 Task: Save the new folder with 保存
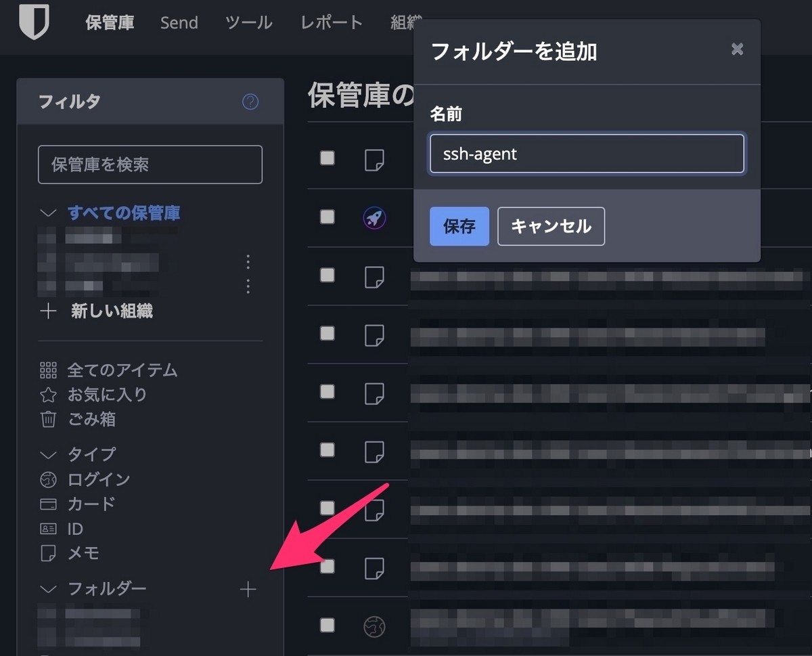pos(459,226)
